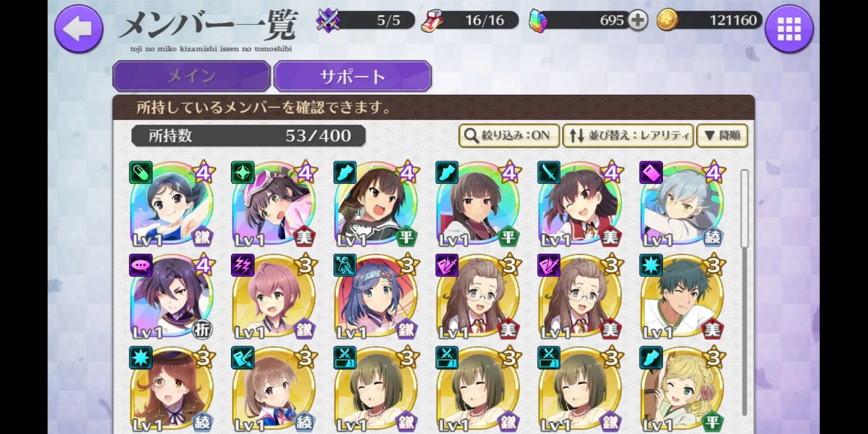Screen dimensions: 868x434
Task: Tap the gold coin currency icon
Action: click(667, 20)
